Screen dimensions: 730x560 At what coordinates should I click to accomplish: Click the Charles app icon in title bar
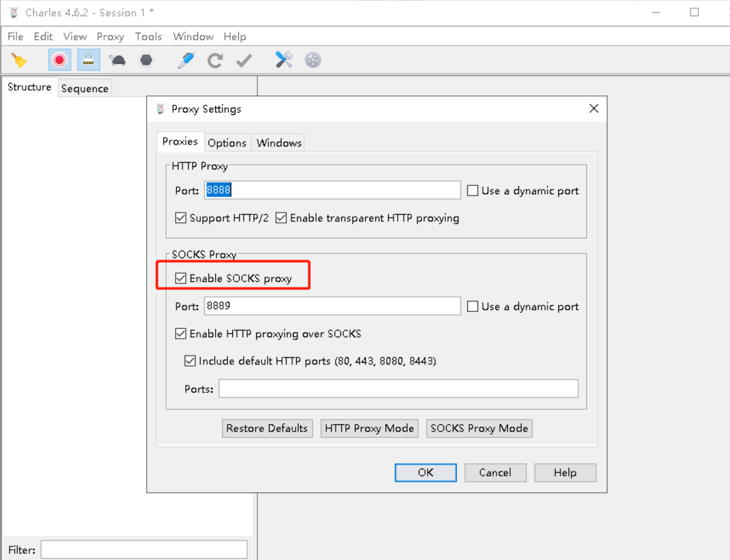click(x=14, y=12)
